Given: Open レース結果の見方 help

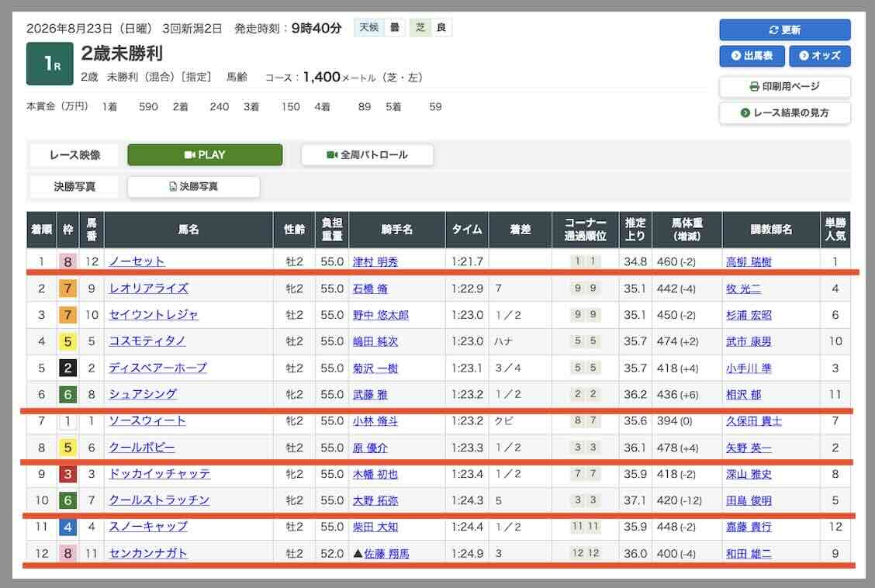Looking at the screenshot, I should [784, 112].
